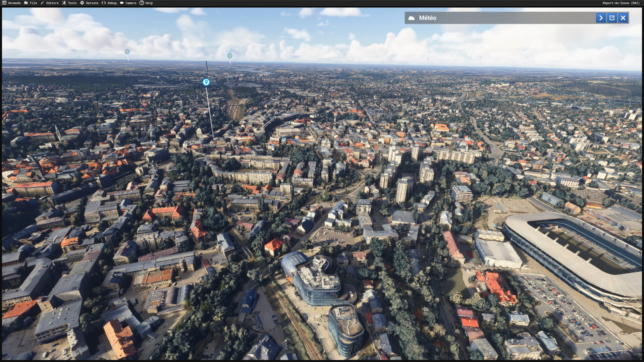Click faint marker beside the right airport marker
This screenshot has width=644, height=362.
pos(250,54)
